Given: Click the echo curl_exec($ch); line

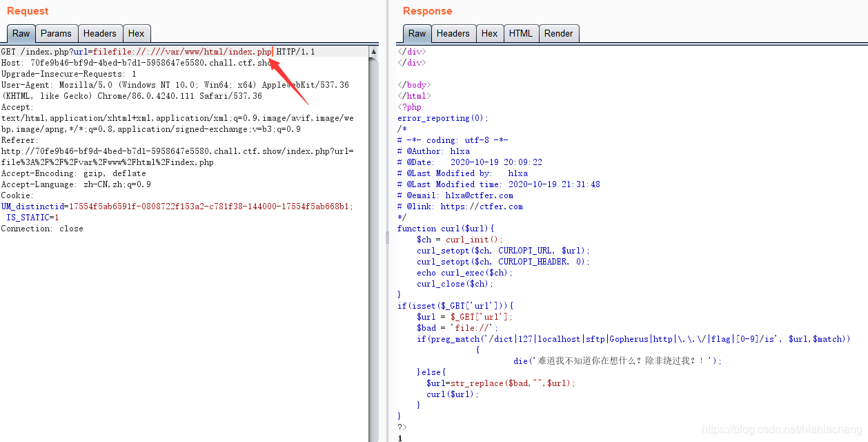Looking at the screenshot, I should pos(465,273).
